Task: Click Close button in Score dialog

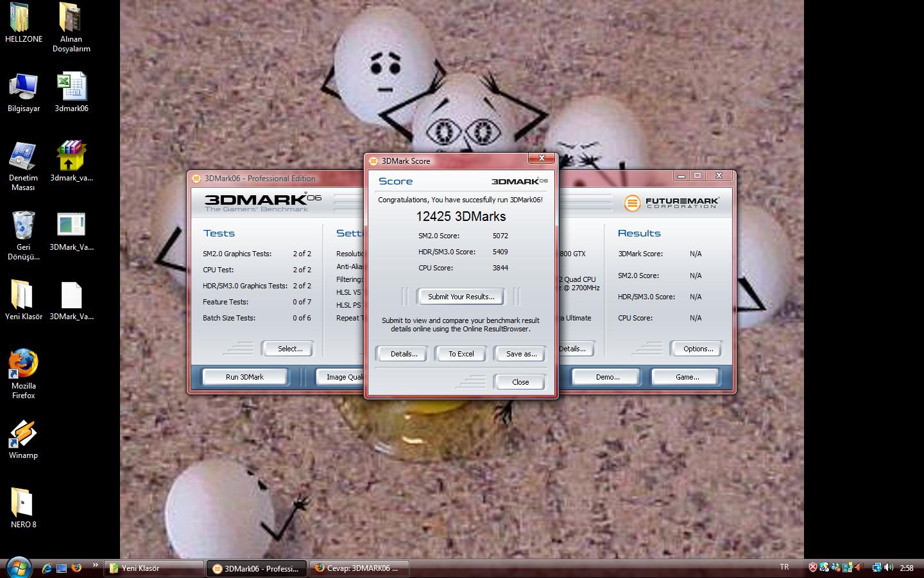Action: tap(520, 382)
